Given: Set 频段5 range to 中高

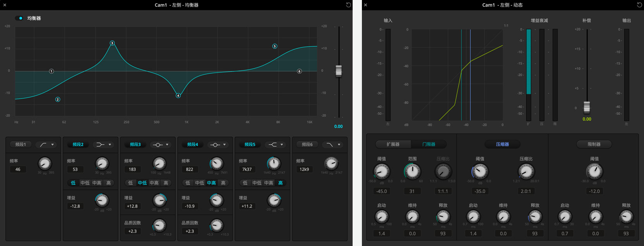Looking at the screenshot, I should [269, 183].
